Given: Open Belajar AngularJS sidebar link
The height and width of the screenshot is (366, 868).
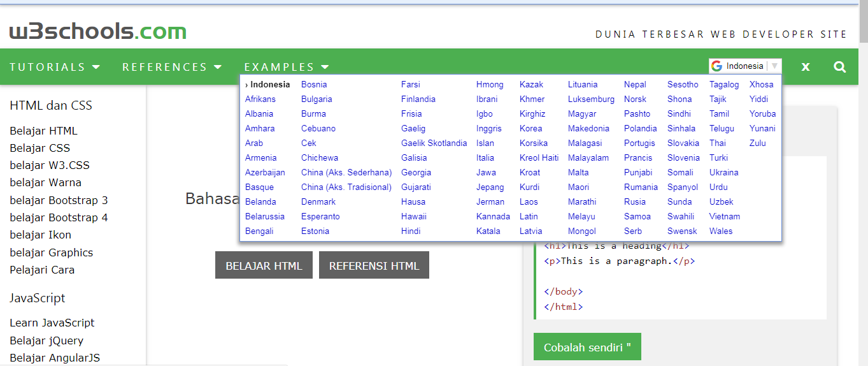Looking at the screenshot, I should 55,358.
